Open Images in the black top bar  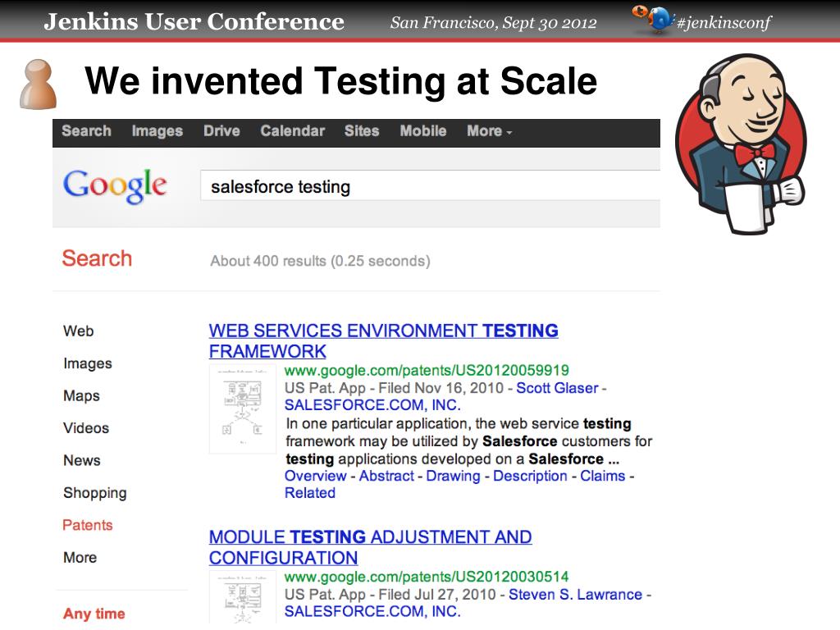point(157,130)
